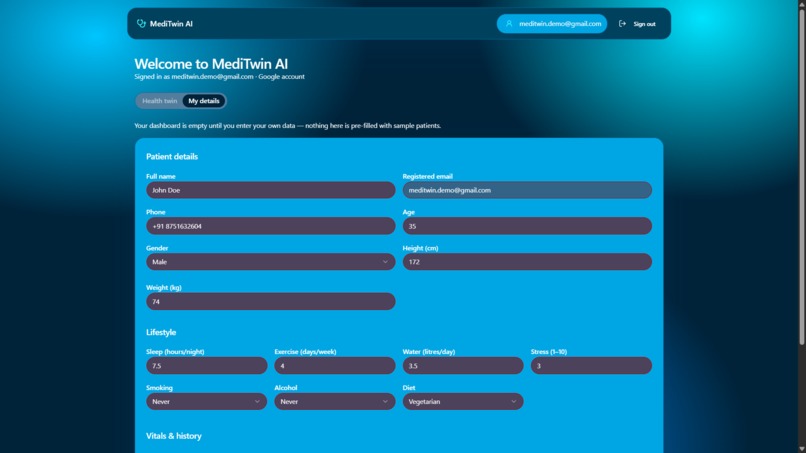Open the Alcohol dropdown
Screen dimensions: 806x453
coord(335,402)
